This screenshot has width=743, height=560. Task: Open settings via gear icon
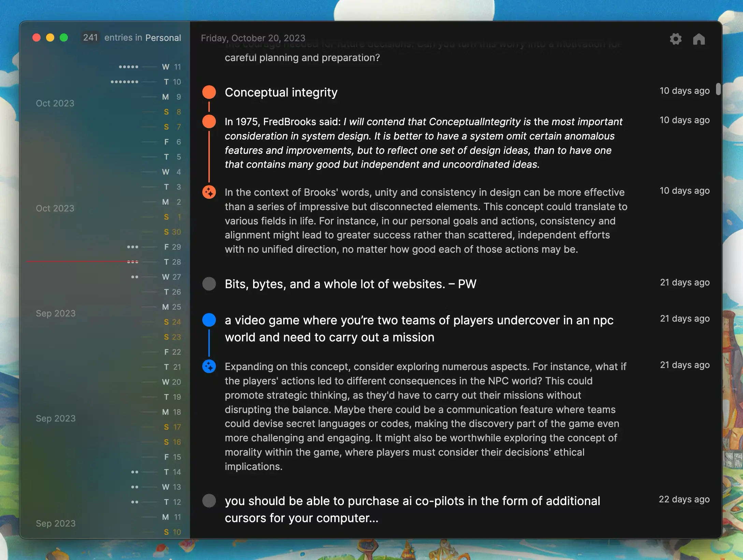click(x=675, y=39)
